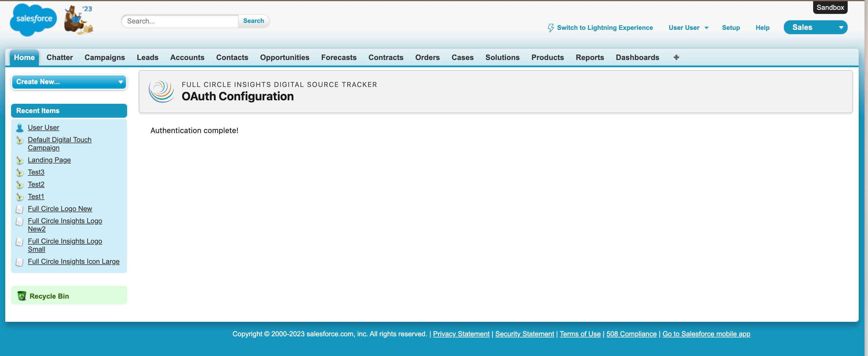
Task: Click the Search button
Action: click(254, 21)
